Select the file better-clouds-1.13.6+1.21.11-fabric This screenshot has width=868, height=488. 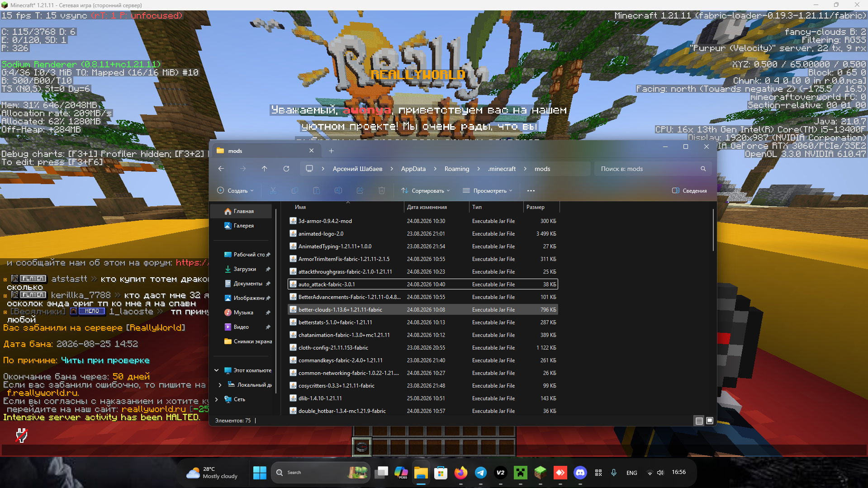pos(423,310)
